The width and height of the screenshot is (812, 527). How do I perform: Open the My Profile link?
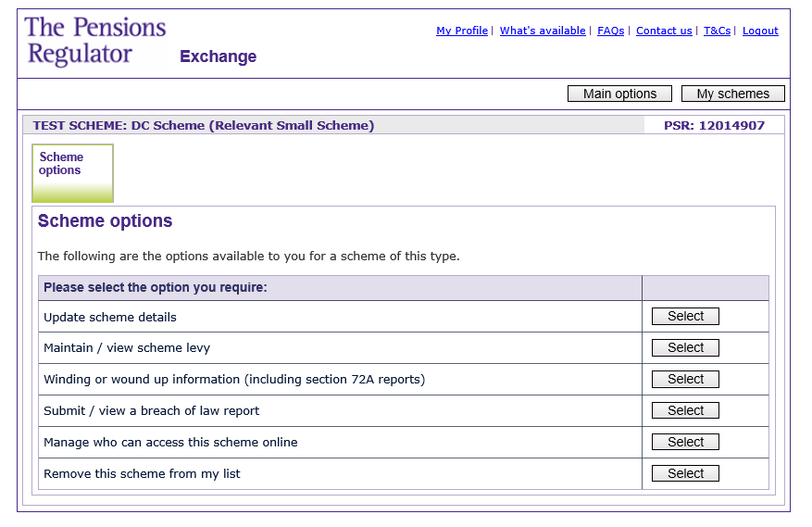[461, 31]
